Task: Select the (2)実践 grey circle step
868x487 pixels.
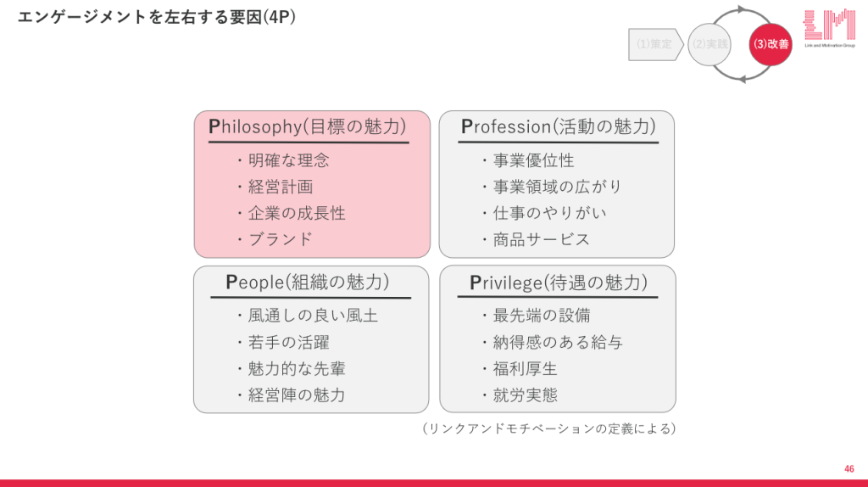Action: (709, 44)
